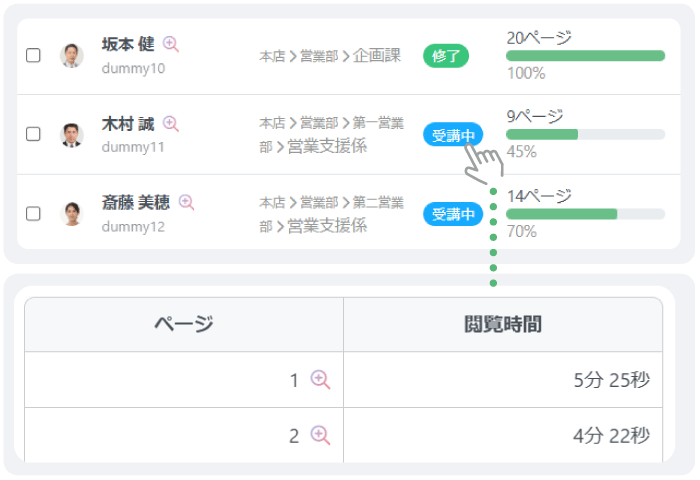
Task: Open page 2 detail magnifier icon
Action: click(320, 434)
